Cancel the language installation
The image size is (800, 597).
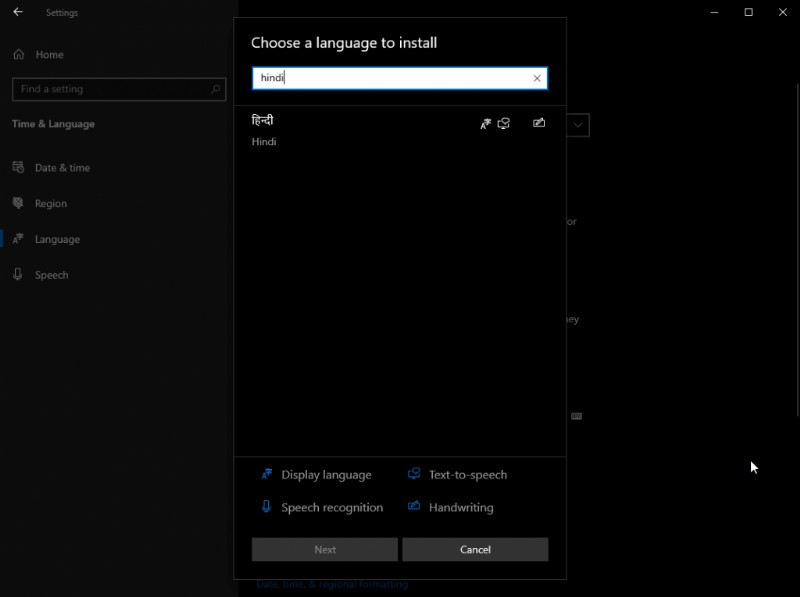(474, 549)
